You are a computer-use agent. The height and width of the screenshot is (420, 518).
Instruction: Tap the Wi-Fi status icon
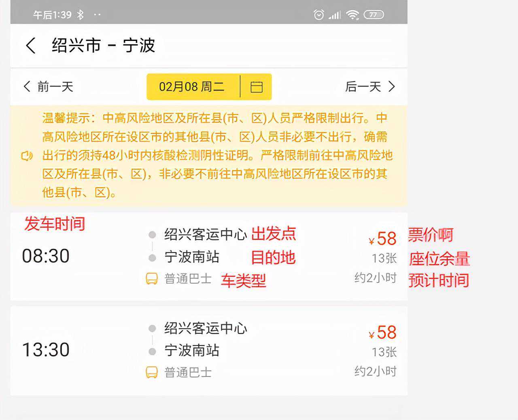pyautogui.click(x=352, y=15)
